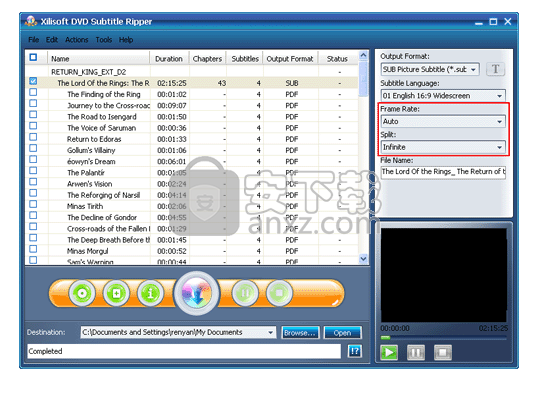Image resolution: width=554 pixels, height=395 pixels.
Task: Open the Help menu
Action: [x=126, y=40]
